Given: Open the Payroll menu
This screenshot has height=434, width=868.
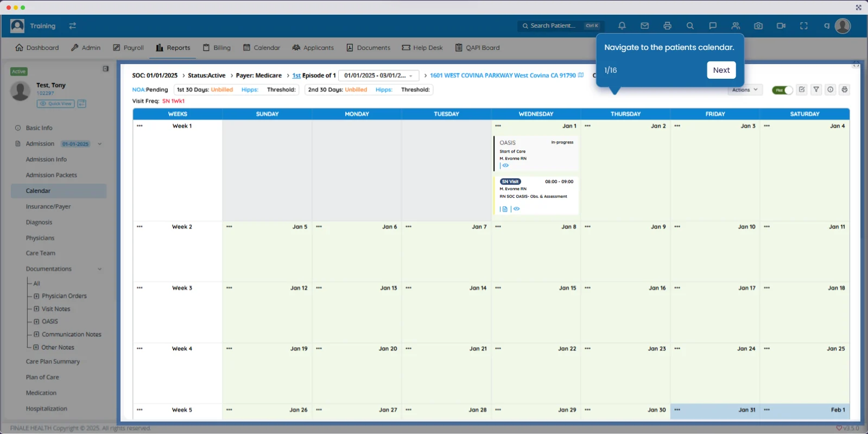Looking at the screenshot, I should click(x=128, y=48).
